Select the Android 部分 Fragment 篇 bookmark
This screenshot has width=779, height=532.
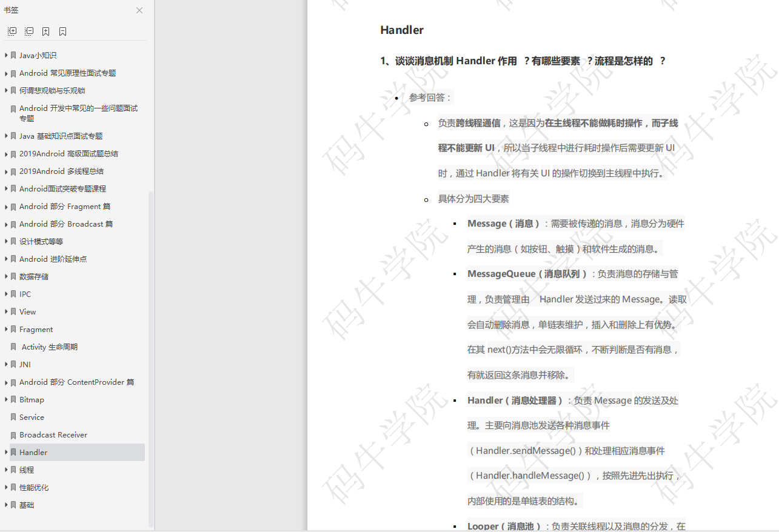(x=65, y=206)
